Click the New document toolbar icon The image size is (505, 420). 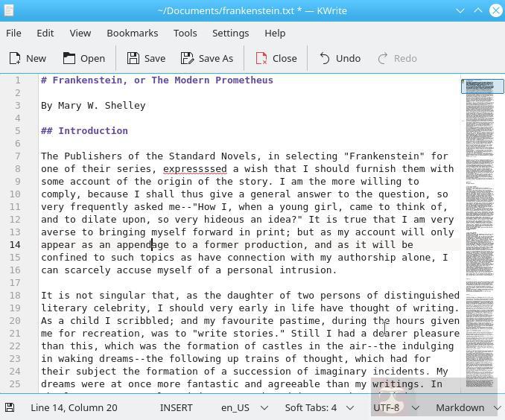[27, 58]
